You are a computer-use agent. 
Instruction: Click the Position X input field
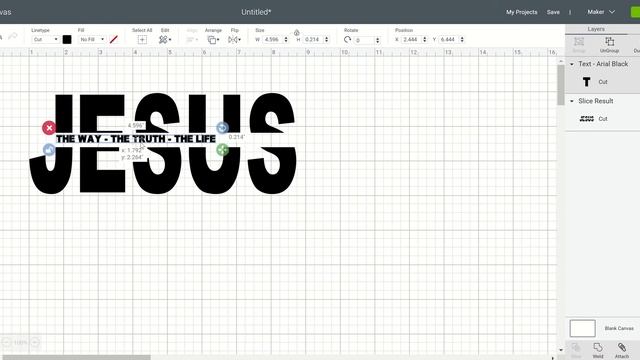pos(411,40)
